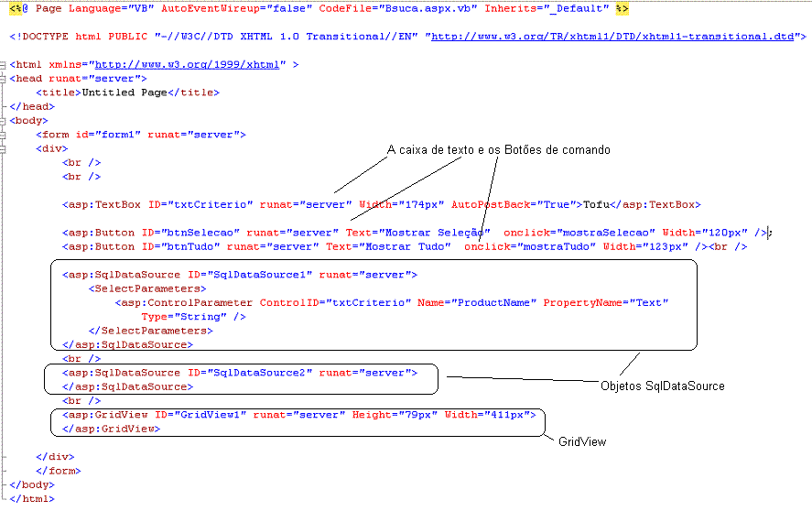
Task: Click the Text="Mostrar Tudo" attribute
Action: point(388,246)
